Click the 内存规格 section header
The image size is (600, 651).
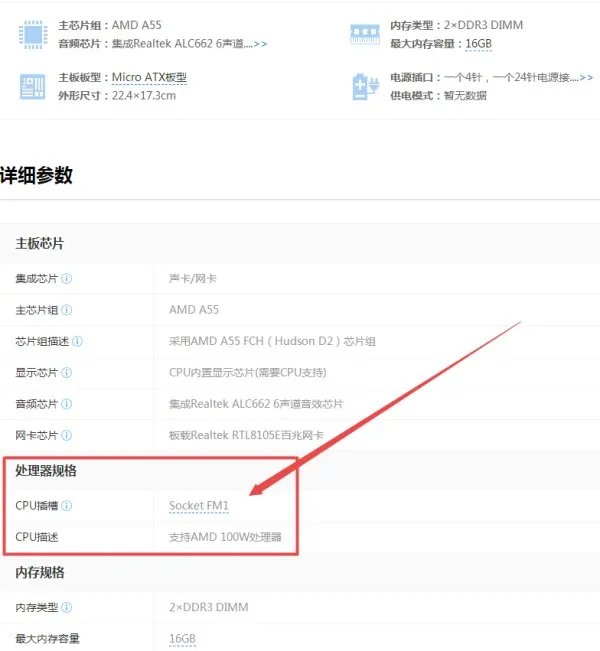(x=40, y=573)
